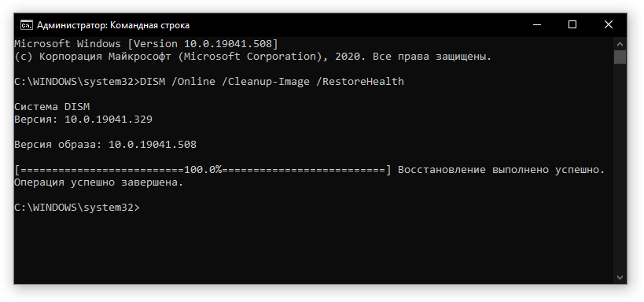
Task: Click the Microsoft Corporation copyright line
Action: pos(252,57)
